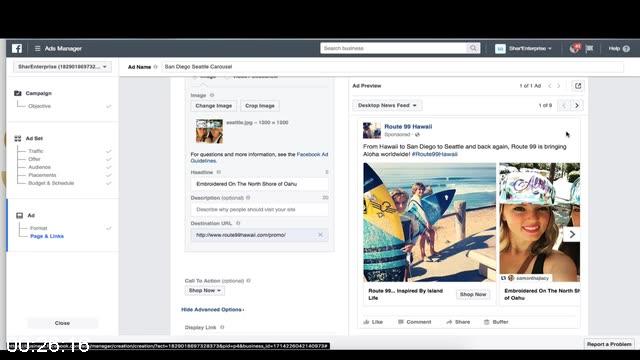The width and height of the screenshot is (640, 360).
Task: Select Audience under Ad Set
Action: coord(40,167)
